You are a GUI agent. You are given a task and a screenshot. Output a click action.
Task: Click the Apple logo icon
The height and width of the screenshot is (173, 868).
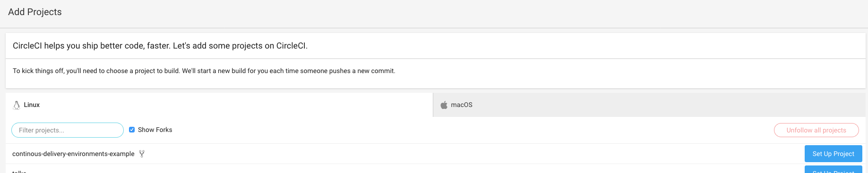[x=444, y=105]
